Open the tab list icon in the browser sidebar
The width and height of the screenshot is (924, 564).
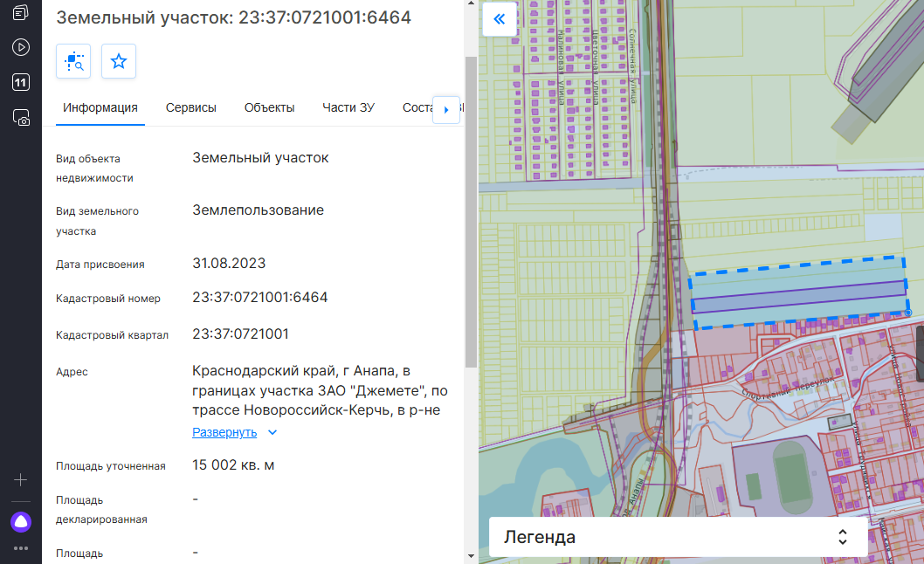tap(21, 12)
